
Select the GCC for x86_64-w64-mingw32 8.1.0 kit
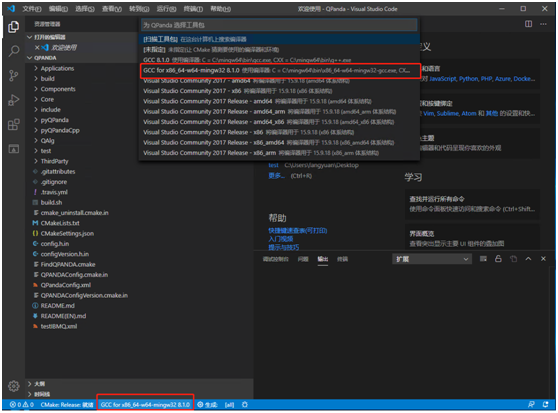[280, 70]
